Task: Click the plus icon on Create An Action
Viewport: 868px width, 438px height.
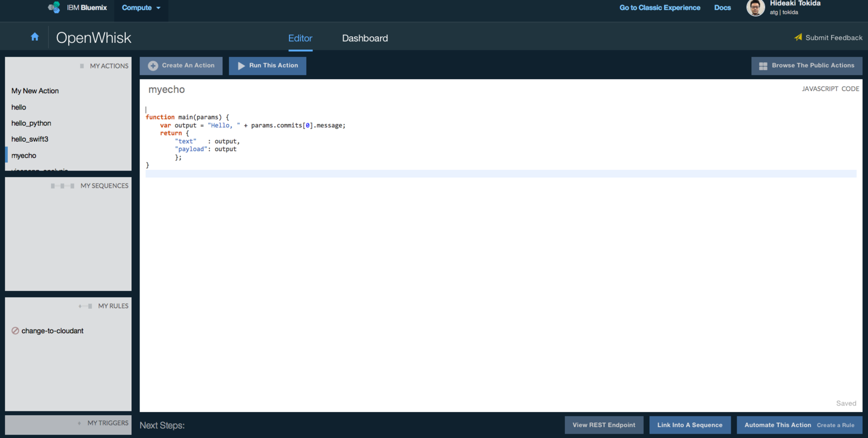Action: click(x=153, y=66)
